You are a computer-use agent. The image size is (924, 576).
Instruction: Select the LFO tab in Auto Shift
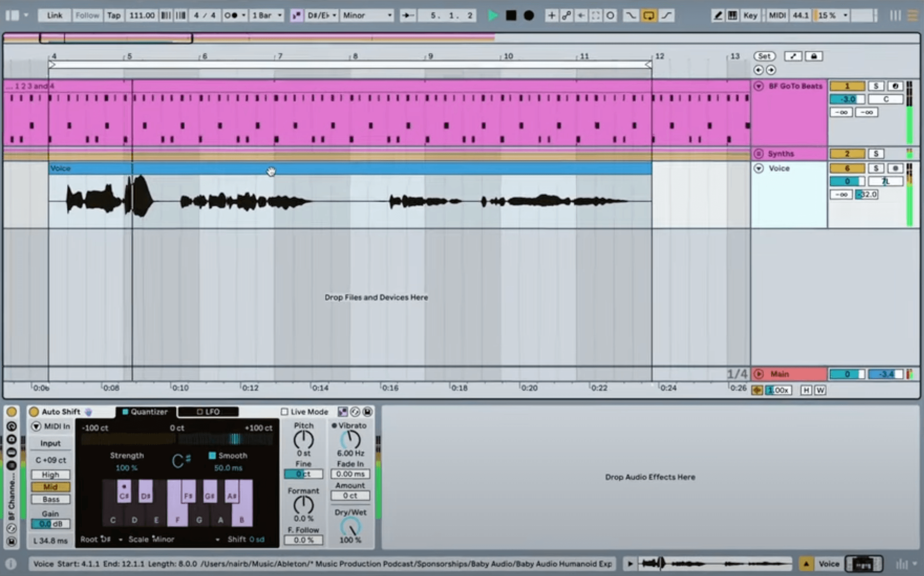coord(210,411)
